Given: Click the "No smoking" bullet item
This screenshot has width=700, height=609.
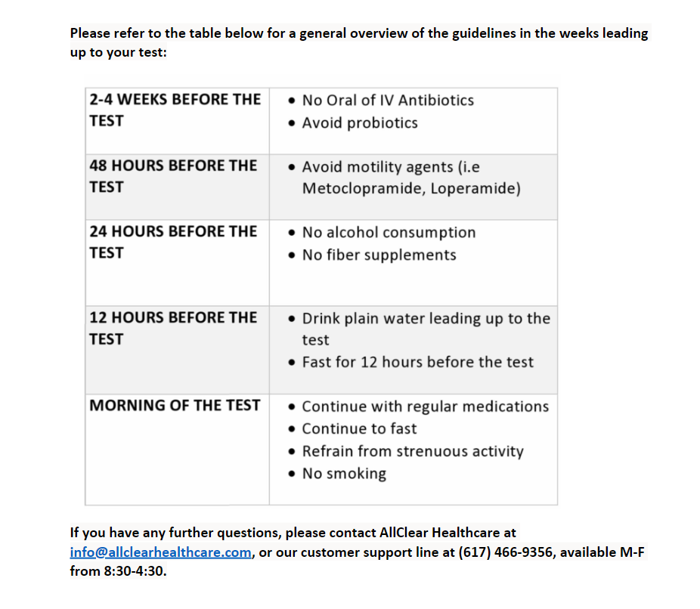Looking at the screenshot, I should pyautogui.click(x=344, y=475).
